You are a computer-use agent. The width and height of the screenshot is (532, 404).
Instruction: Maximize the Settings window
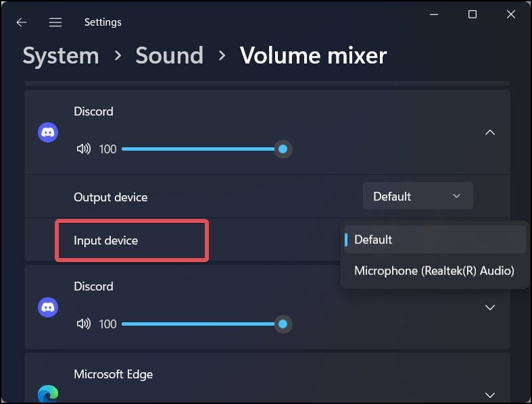click(473, 14)
